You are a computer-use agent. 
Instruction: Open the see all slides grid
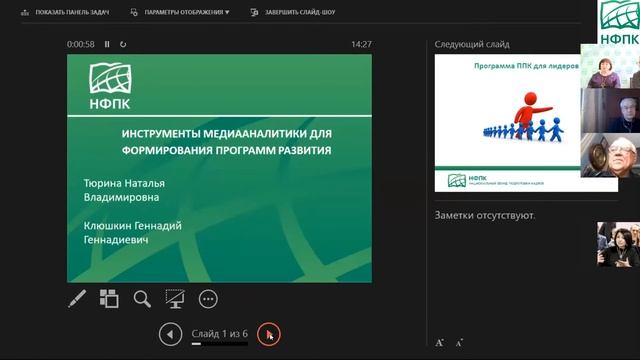click(x=109, y=299)
